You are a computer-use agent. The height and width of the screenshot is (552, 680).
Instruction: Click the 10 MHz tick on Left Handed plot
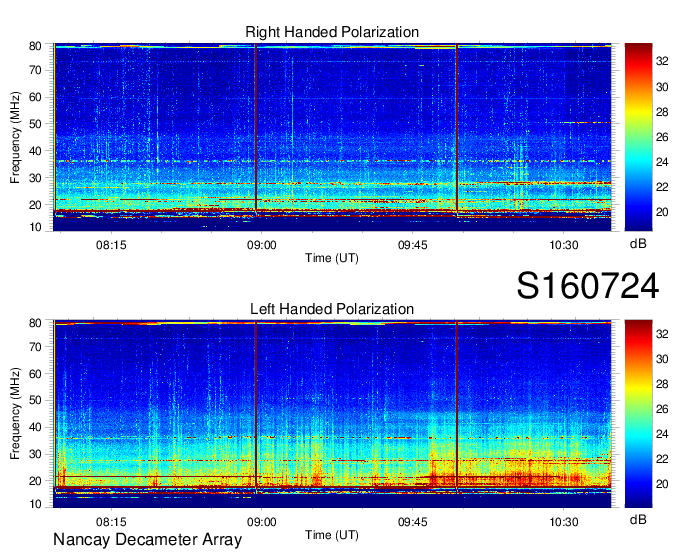(35, 504)
